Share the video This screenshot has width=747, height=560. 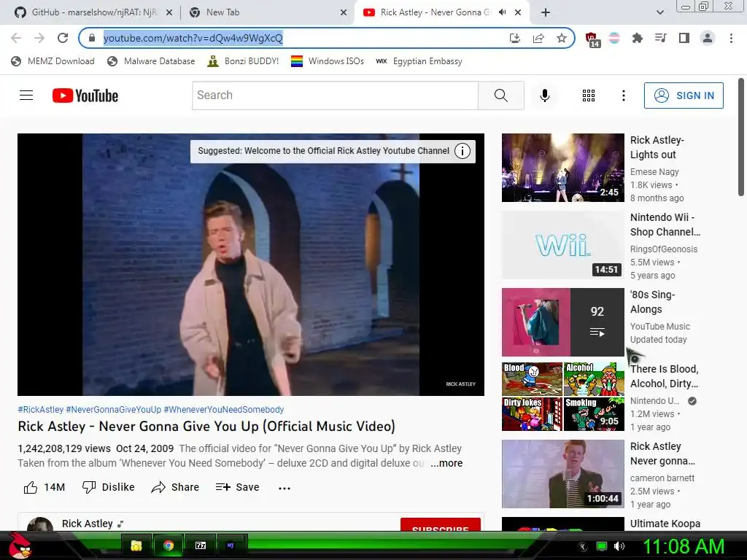tap(175, 487)
